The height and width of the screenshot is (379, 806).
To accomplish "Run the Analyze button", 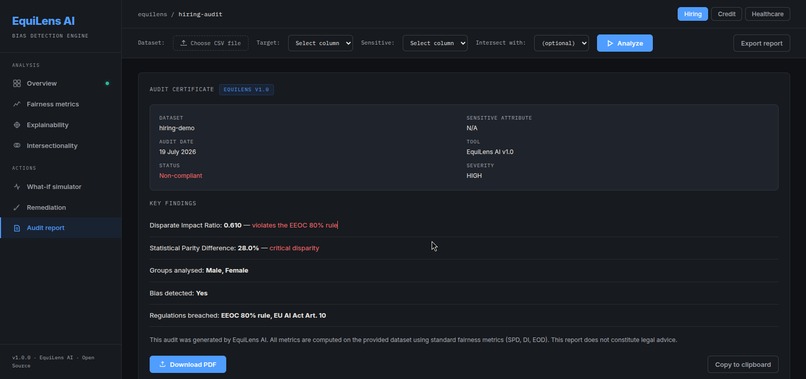I will click(625, 43).
